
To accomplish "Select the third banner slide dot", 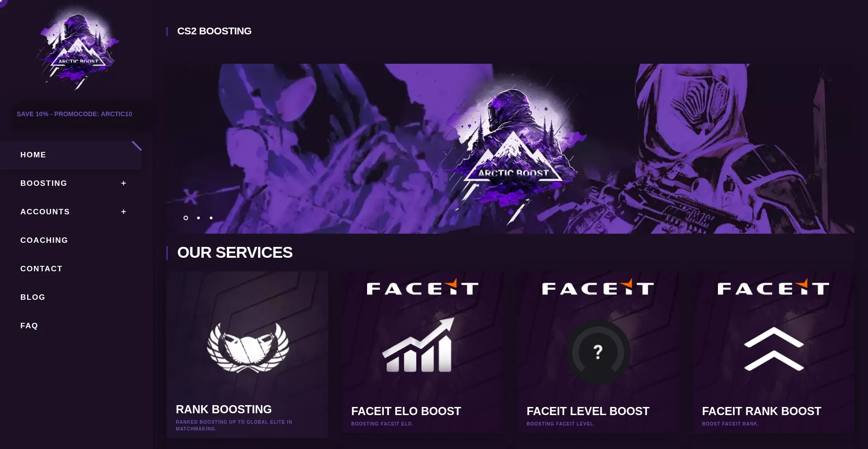I will pos(211,218).
